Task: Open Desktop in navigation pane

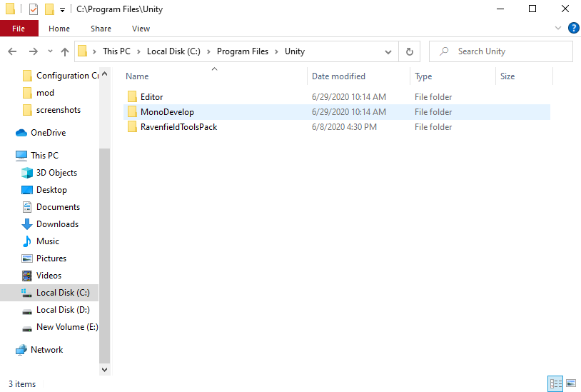Action: (x=44, y=190)
